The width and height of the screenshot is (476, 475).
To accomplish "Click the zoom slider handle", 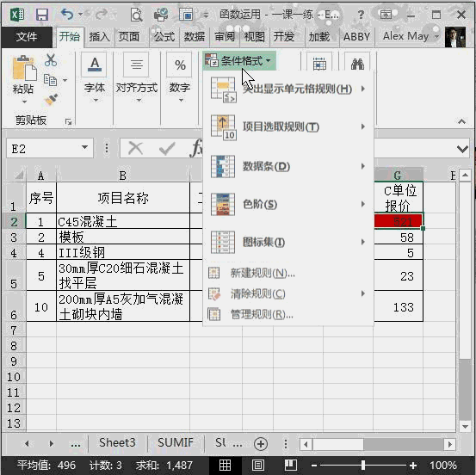I will (363, 465).
